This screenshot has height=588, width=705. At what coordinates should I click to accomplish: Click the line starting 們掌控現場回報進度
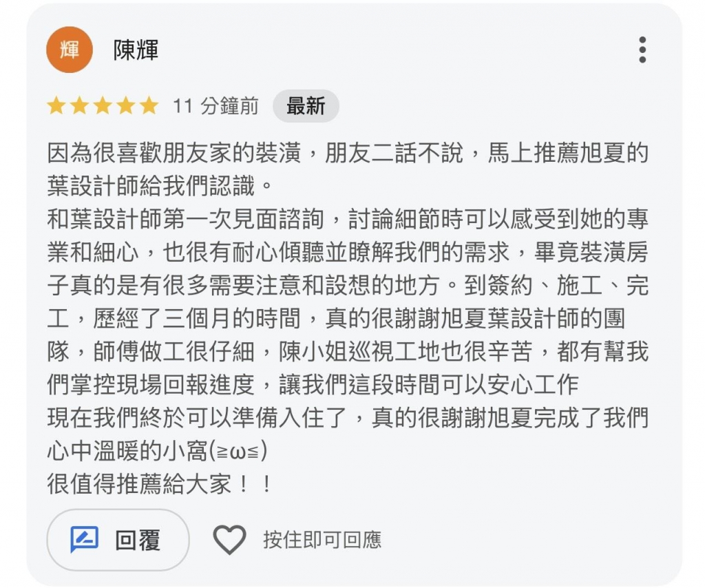click(313, 385)
